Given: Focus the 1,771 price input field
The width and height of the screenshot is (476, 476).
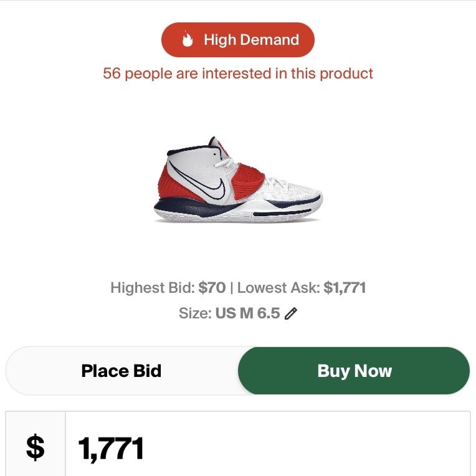Looking at the screenshot, I should 268,445.
